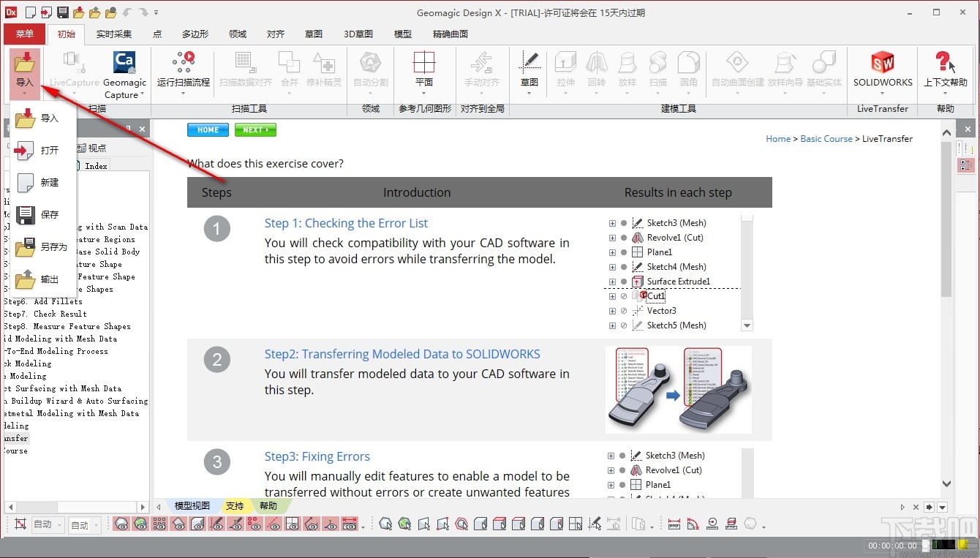Toggle the circle next to Sketch3 (Mesh)
980x558 pixels.
tap(623, 222)
